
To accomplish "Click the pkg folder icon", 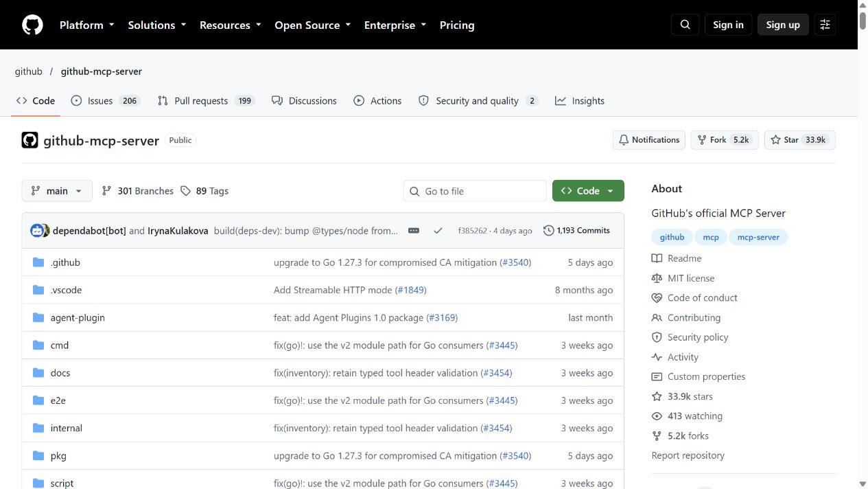I will point(38,455).
